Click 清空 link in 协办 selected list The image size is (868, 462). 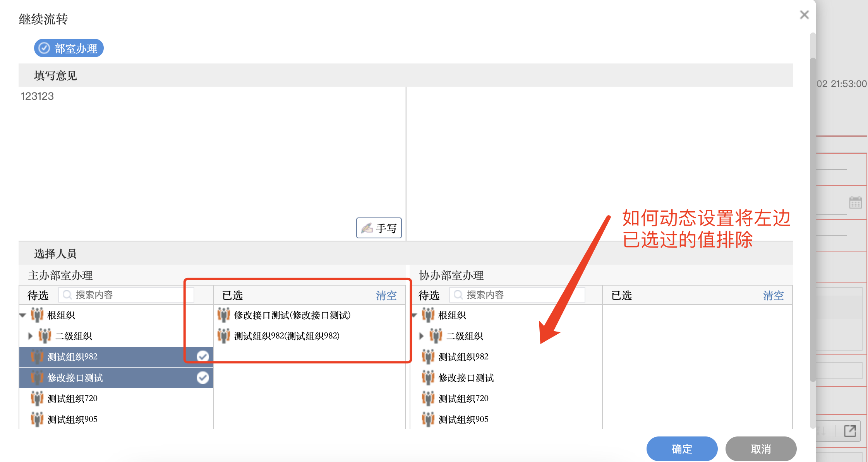[x=773, y=295]
